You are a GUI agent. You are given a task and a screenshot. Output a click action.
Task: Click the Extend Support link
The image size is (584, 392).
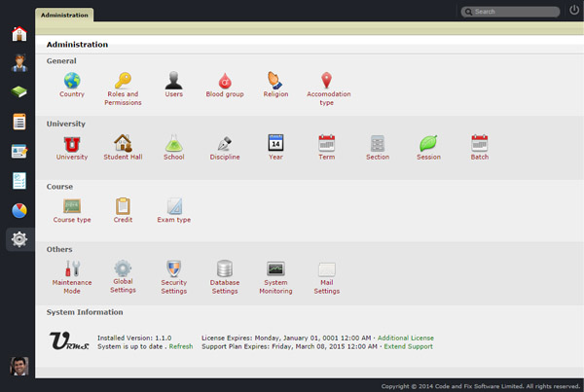pos(408,346)
